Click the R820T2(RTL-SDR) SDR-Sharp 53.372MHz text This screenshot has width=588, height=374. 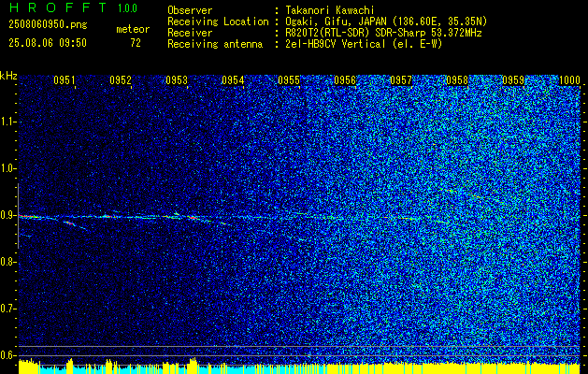tap(382, 33)
